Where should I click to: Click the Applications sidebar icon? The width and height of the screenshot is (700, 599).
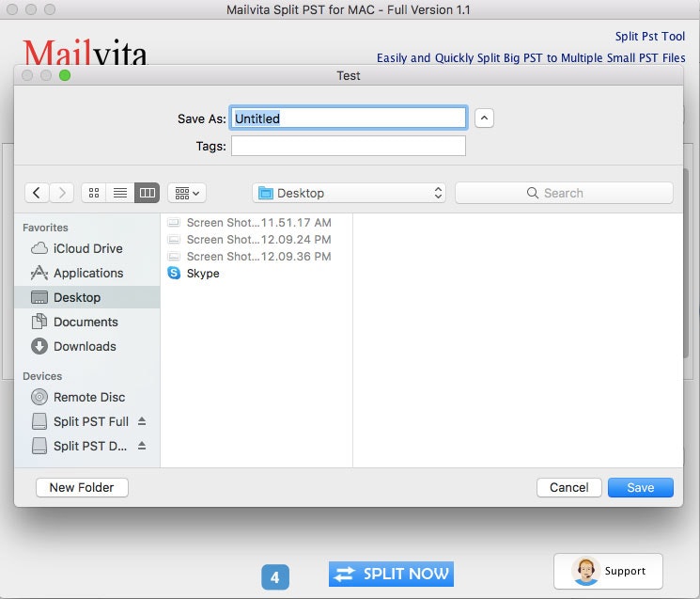pos(39,273)
